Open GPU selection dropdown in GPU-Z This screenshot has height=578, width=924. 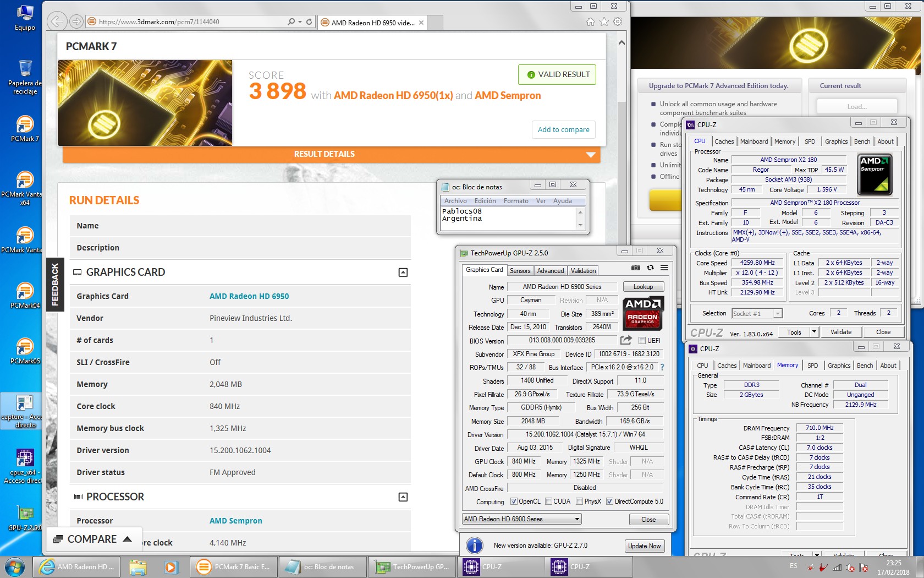(522, 519)
